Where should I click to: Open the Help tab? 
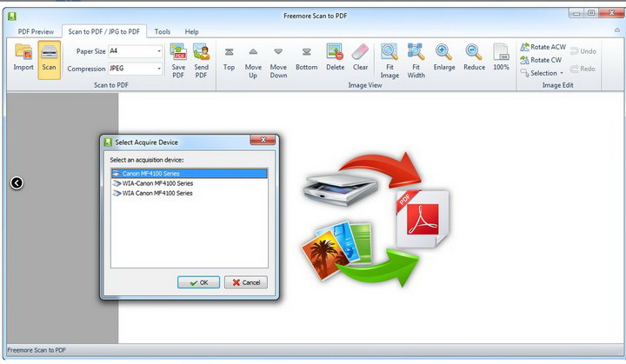[191, 31]
